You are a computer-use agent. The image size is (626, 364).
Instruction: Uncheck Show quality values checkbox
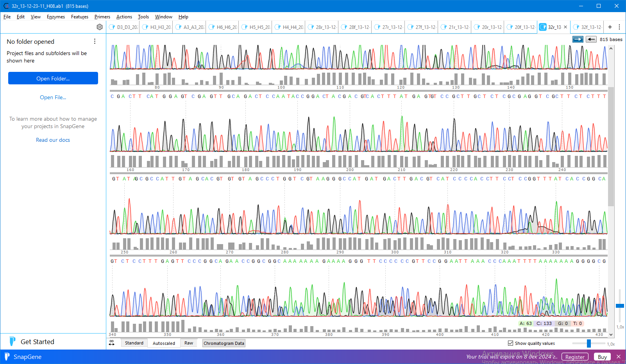(510, 343)
